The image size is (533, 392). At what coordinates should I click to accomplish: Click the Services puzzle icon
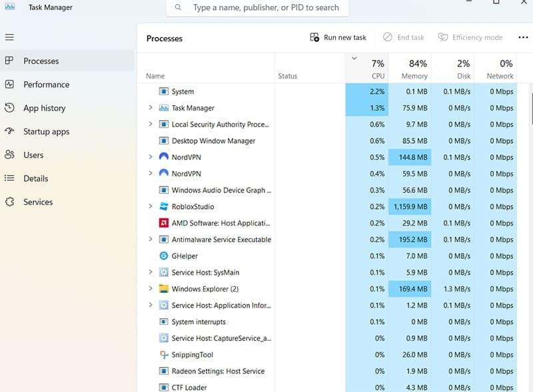(x=9, y=202)
